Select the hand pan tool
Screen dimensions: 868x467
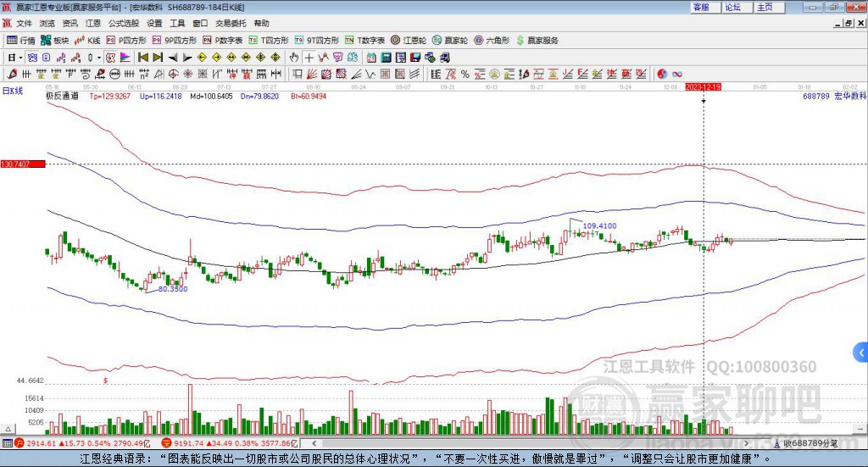click(294, 58)
